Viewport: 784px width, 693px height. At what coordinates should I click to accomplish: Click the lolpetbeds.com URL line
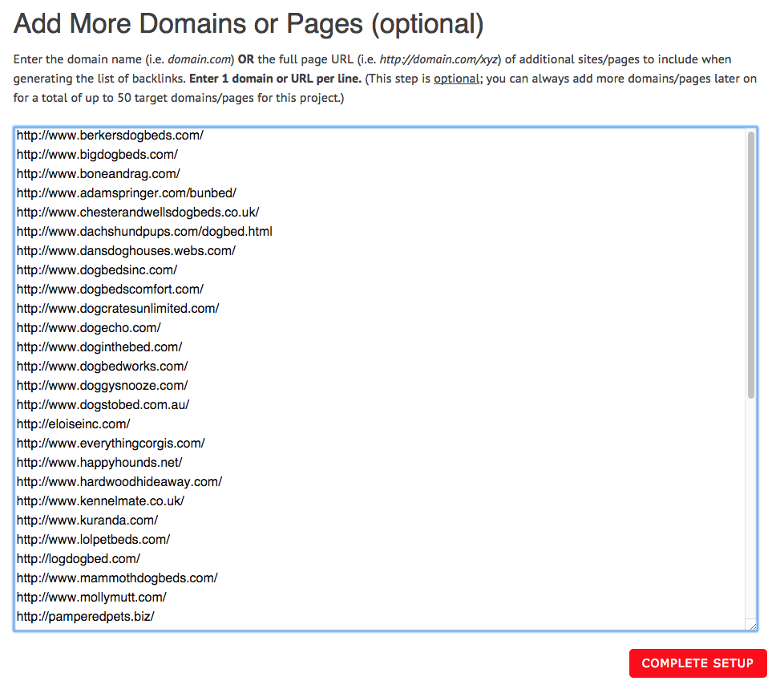tap(94, 540)
